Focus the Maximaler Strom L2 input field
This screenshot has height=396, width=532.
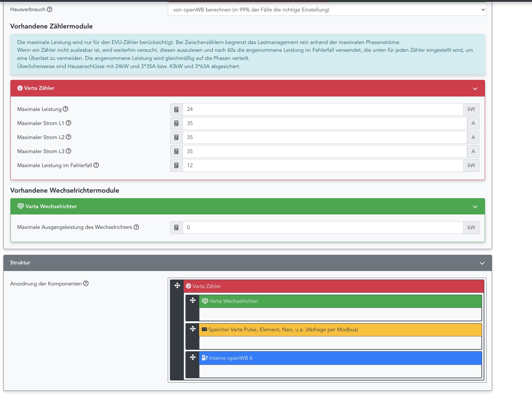(x=325, y=138)
